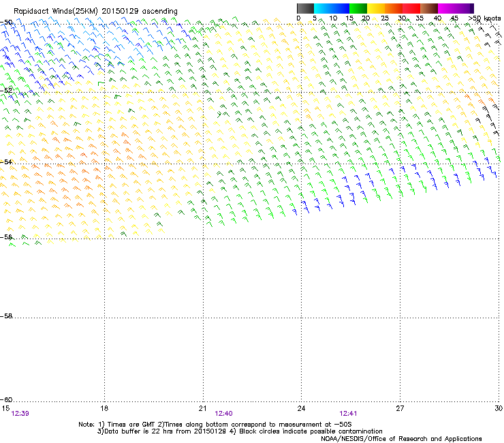Click the '18' longitude axis label
This screenshot has height=443, width=504.
104,408
